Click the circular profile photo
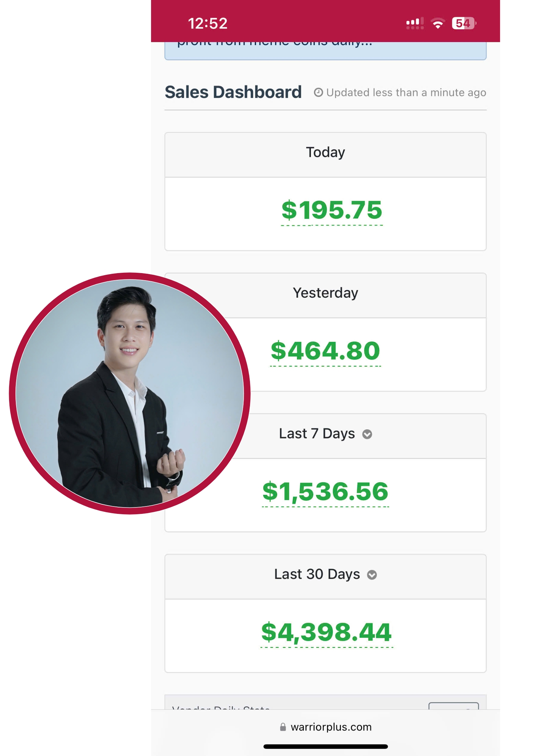Viewport: 534px width, 756px height. [x=130, y=393]
